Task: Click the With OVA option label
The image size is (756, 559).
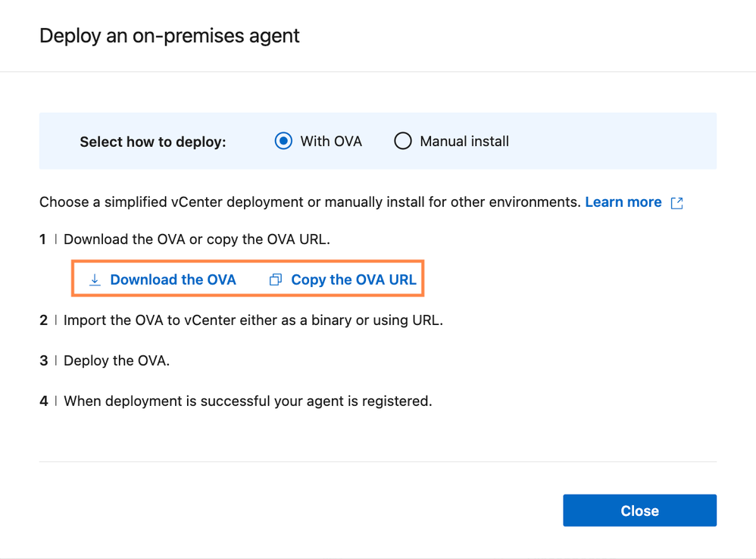Action: pyautogui.click(x=331, y=141)
